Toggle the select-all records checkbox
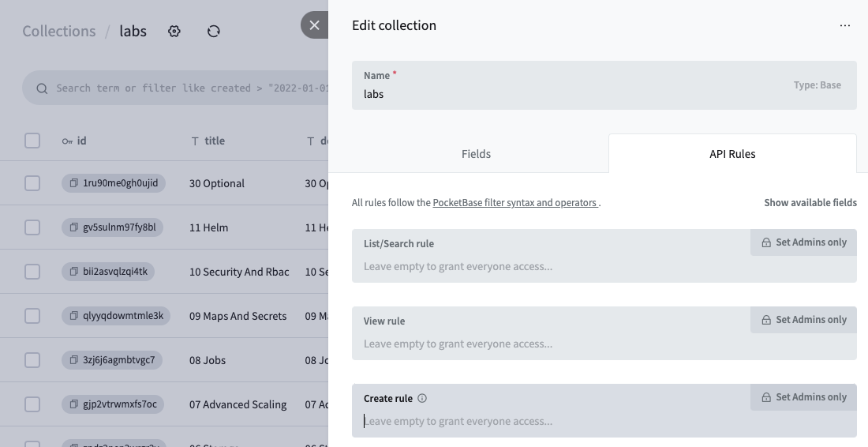The height and width of the screenshot is (447, 868). pos(32,141)
